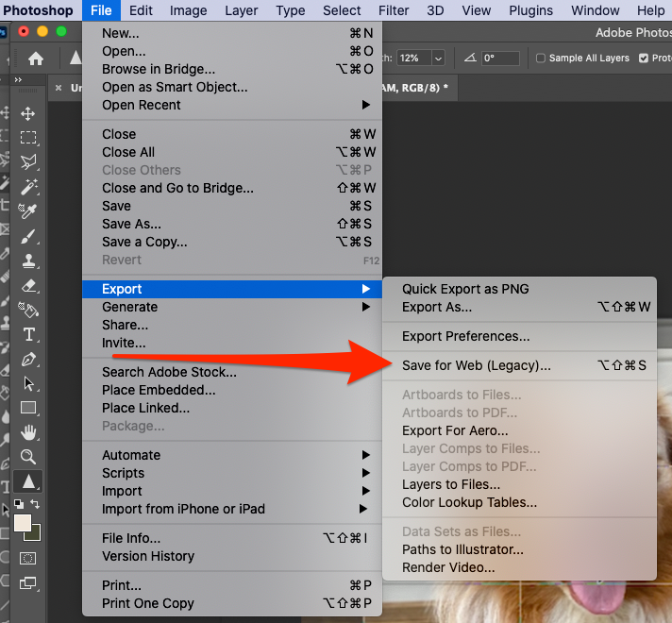
Task: Close the document tab with x
Action: pos(59,88)
